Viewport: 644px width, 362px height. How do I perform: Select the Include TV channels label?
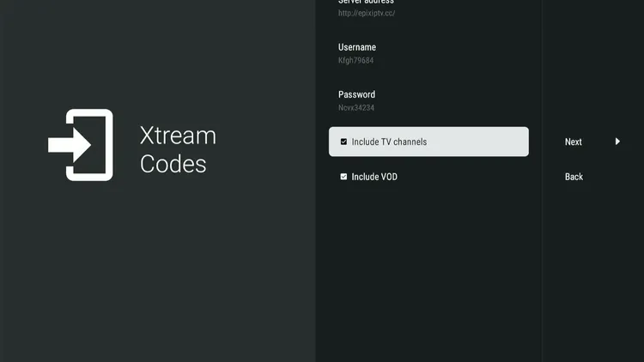389,142
